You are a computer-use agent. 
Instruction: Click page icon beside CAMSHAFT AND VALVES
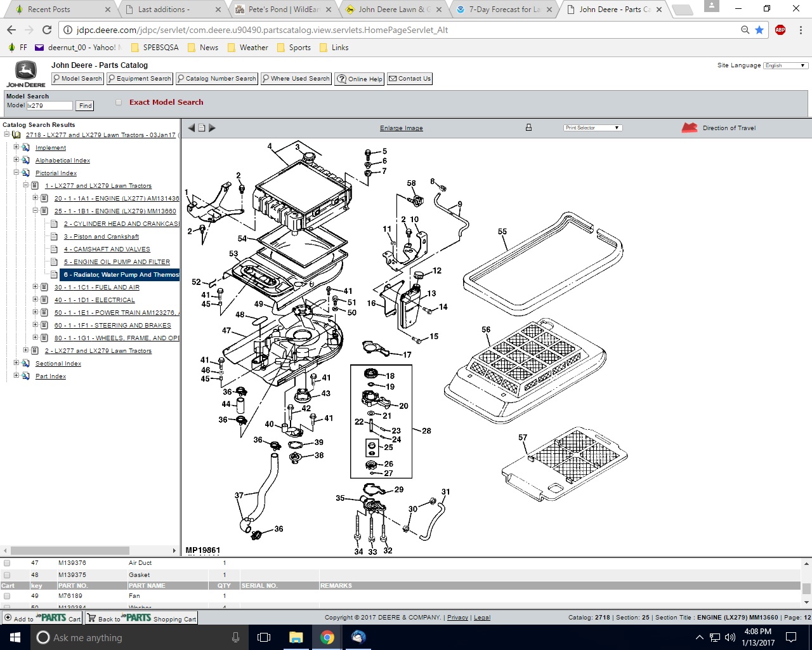pyautogui.click(x=55, y=249)
